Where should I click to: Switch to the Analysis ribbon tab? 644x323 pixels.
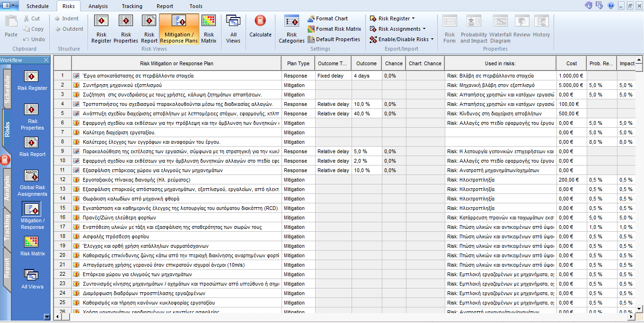[98, 6]
